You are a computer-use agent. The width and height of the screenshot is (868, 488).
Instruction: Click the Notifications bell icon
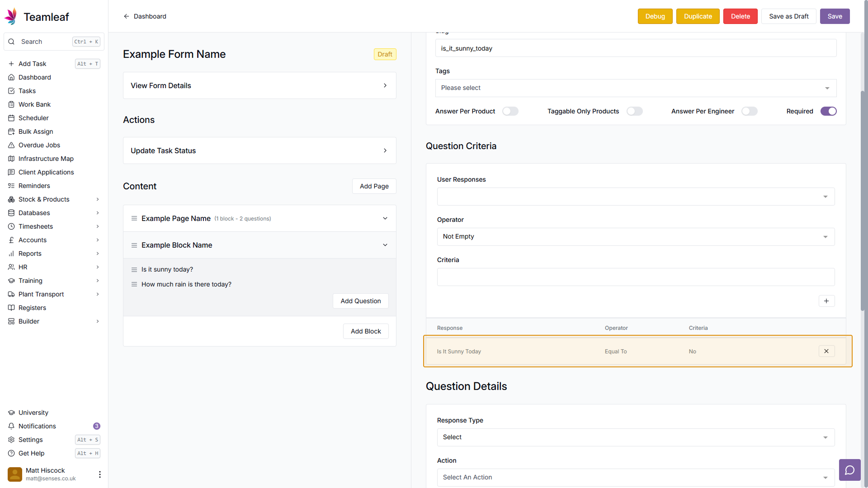(11, 426)
